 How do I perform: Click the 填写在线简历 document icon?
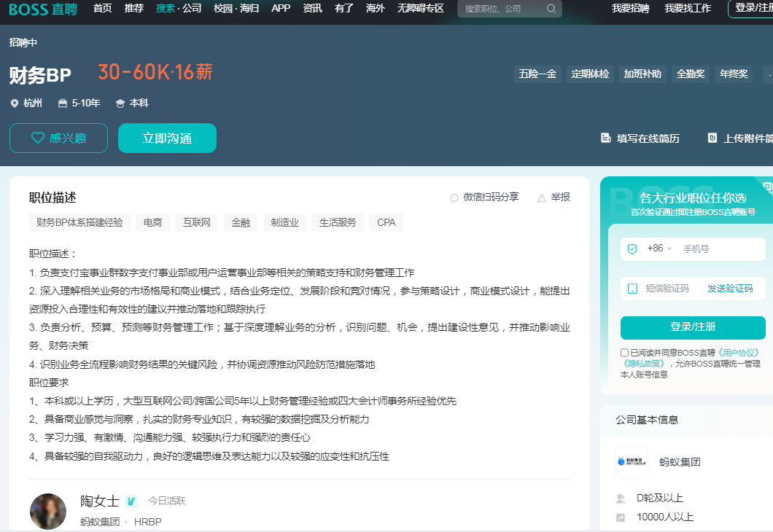pos(606,138)
